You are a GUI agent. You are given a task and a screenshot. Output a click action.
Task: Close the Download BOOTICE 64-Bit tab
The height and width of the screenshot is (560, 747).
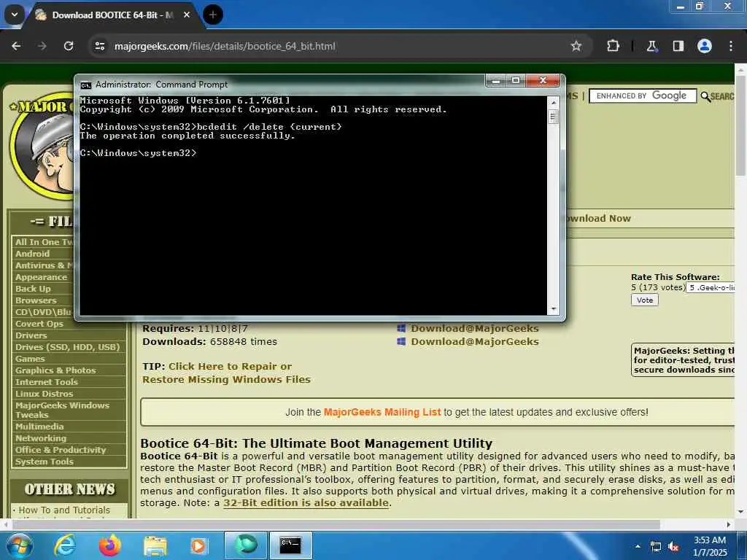pyautogui.click(x=187, y=15)
